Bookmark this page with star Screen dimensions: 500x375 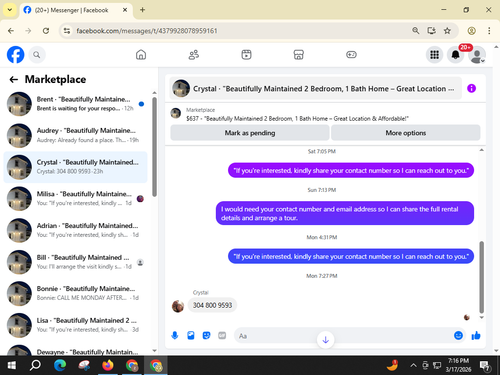point(447,31)
